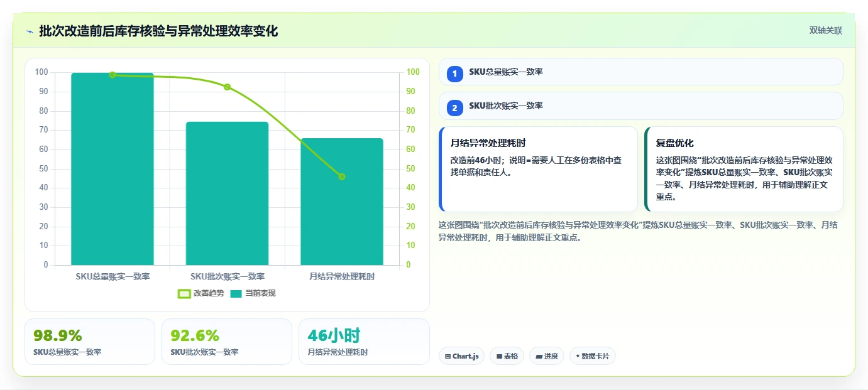Select list item 1 SKU总量账实一致率

pyautogui.click(x=640, y=72)
